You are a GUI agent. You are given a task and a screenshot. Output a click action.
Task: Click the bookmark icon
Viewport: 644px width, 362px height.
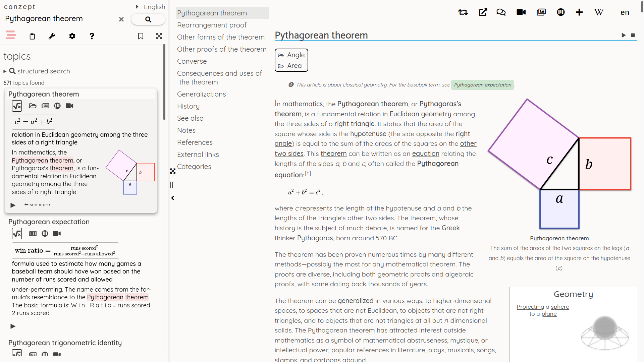(141, 36)
